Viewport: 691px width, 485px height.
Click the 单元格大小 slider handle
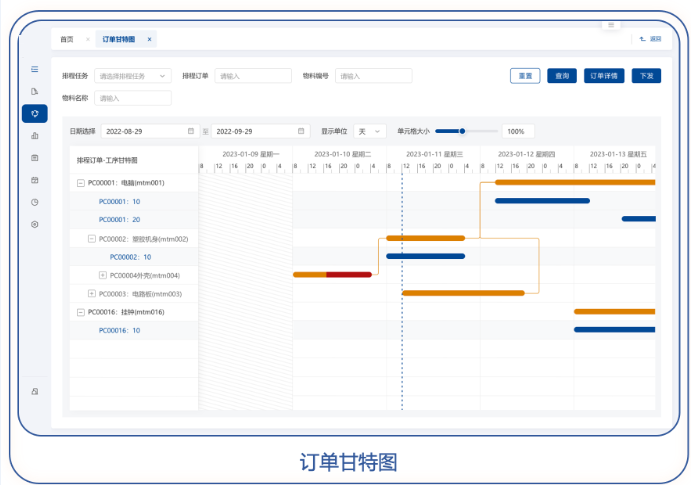point(463,131)
